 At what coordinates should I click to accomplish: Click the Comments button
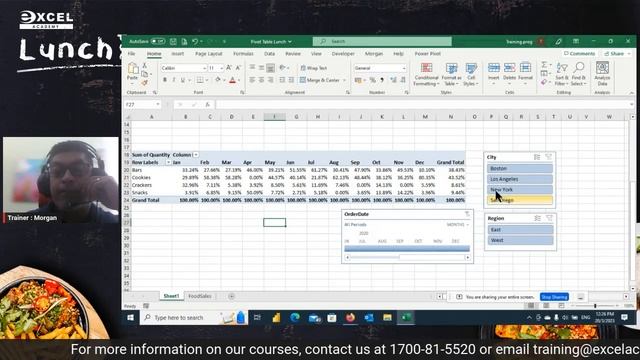pos(579,53)
